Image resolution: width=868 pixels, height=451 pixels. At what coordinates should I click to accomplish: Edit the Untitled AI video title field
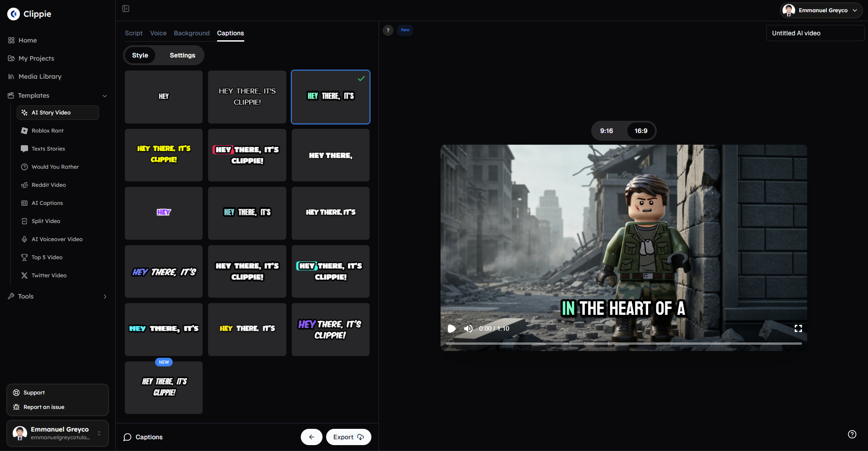[x=815, y=33]
